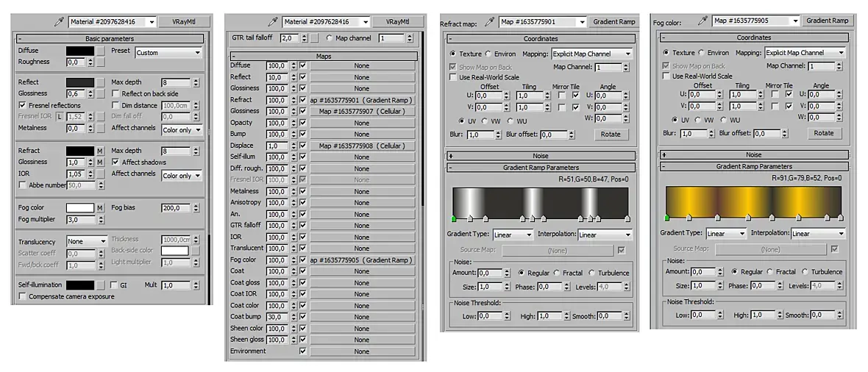Click map button beside Metalness value
868x372 pixels.
(x=100, y=129)
